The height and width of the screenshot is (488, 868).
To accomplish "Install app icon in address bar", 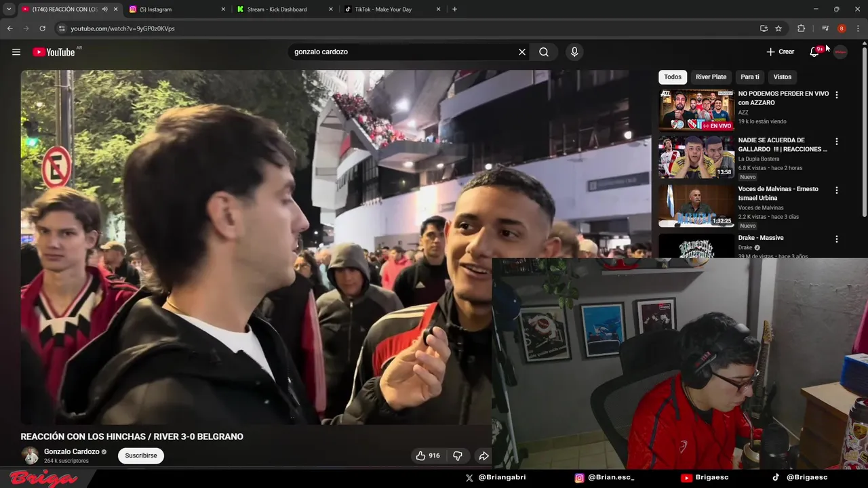I will pyautogui.click(x=764, y=28).
